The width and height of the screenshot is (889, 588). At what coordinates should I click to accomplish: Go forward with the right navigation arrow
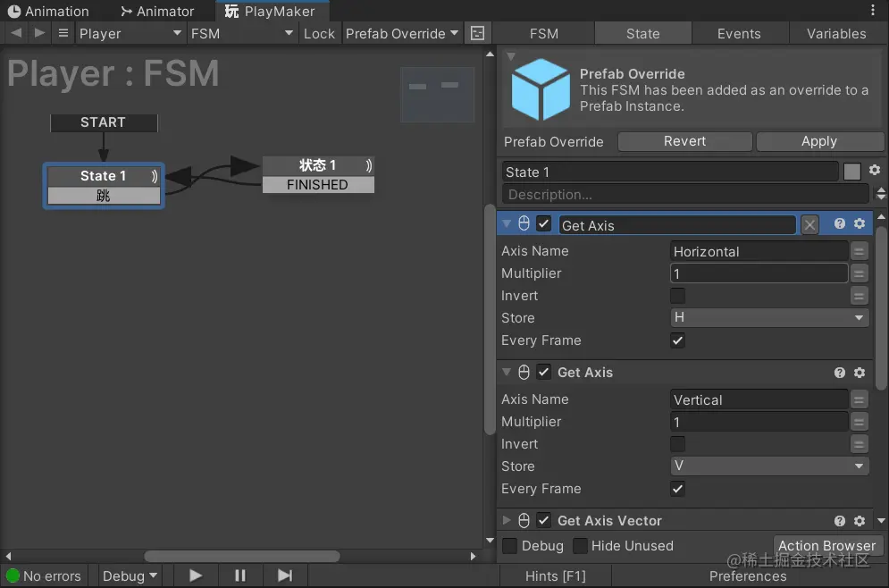[x=39, y=33]
